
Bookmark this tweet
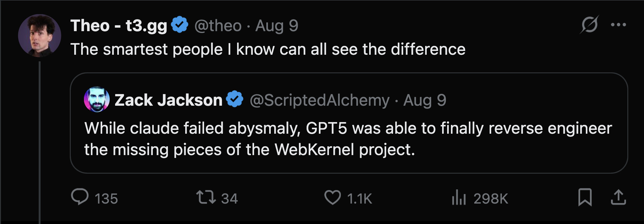585,198
